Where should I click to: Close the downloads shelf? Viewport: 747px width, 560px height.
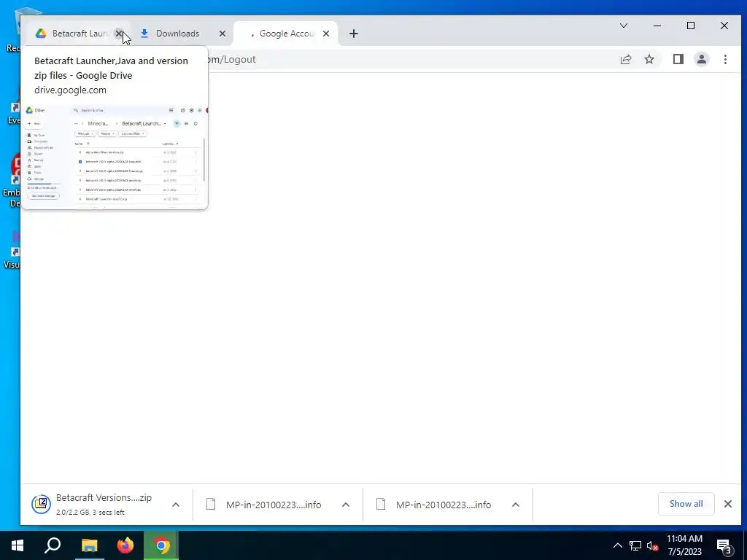pyautogui.click(x=728, y=504)
